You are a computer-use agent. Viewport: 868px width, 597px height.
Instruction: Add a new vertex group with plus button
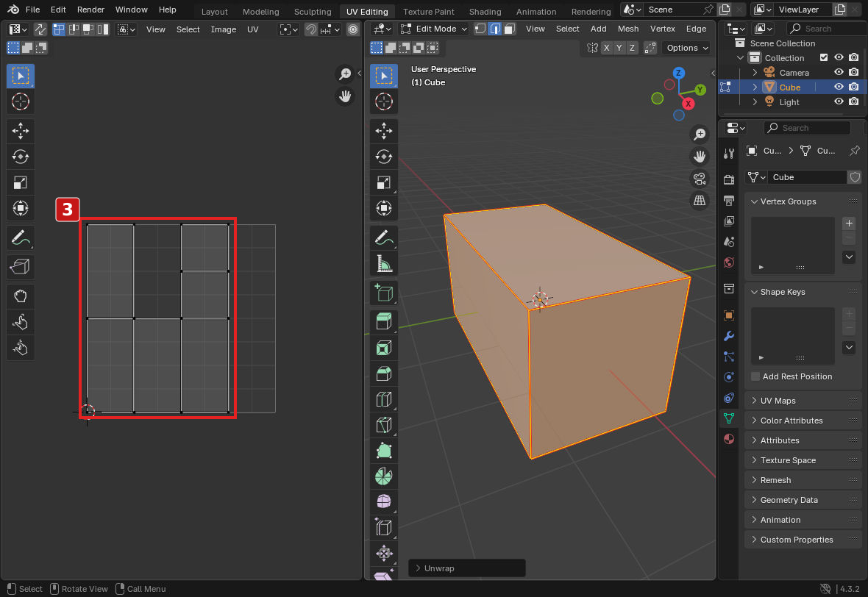[849, 224]
